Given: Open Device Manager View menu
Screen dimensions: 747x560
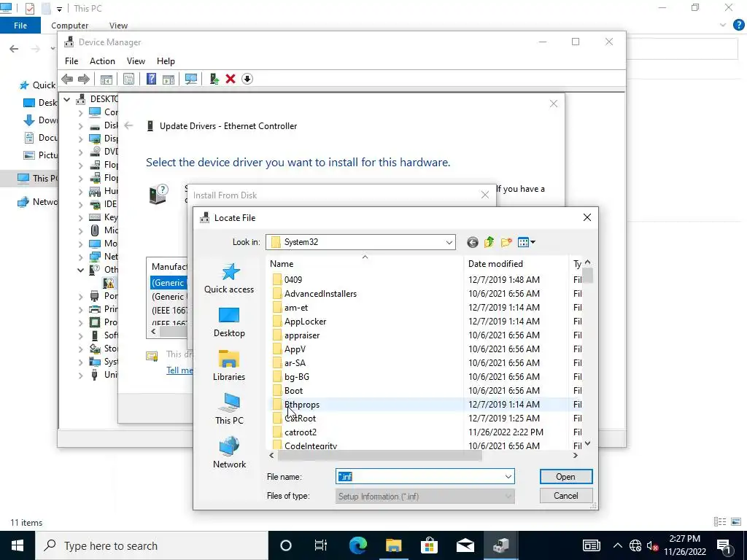Looking at the screenshot, I should tap(136, 61).
